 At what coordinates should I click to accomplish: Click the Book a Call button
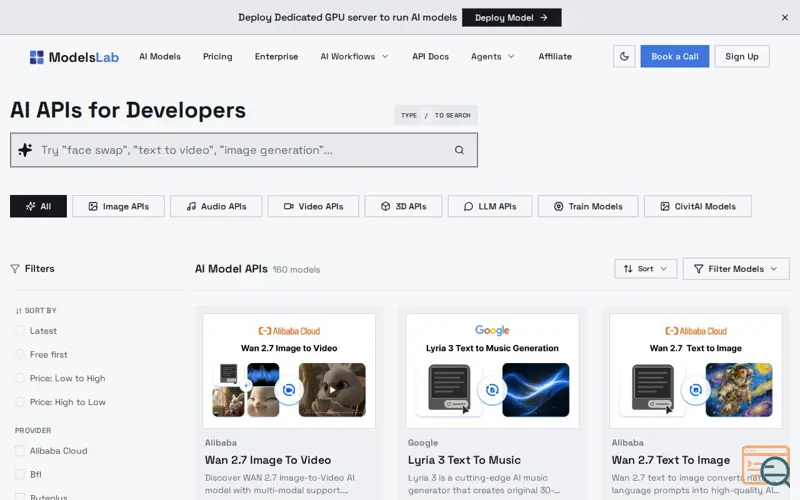pyautogui.click(x=674, y=57)
